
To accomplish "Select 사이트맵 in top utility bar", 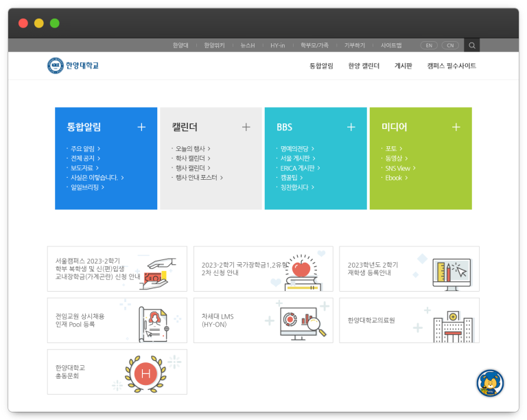I will [391, 45].
